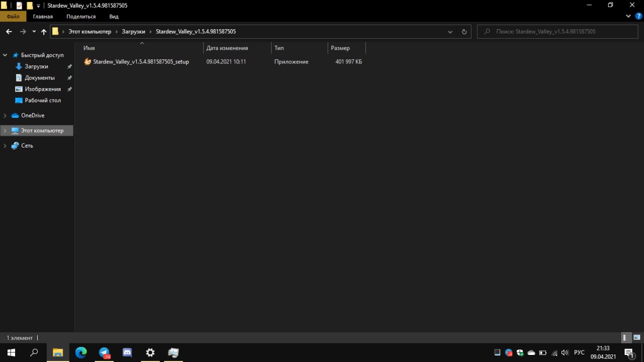
Task: Click the search field for Stardew_Valley folder
Action: [558, 31]
